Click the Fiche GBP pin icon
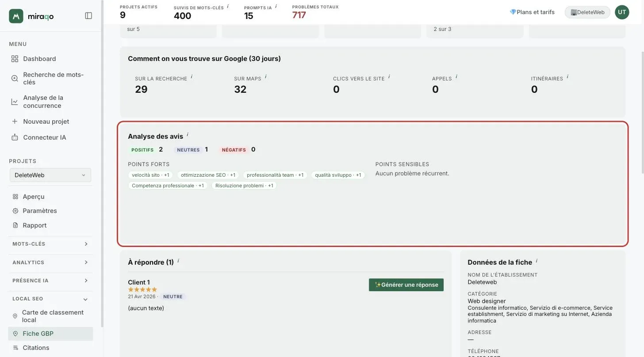The image size is (644, 357). click(x=15, y=334)
